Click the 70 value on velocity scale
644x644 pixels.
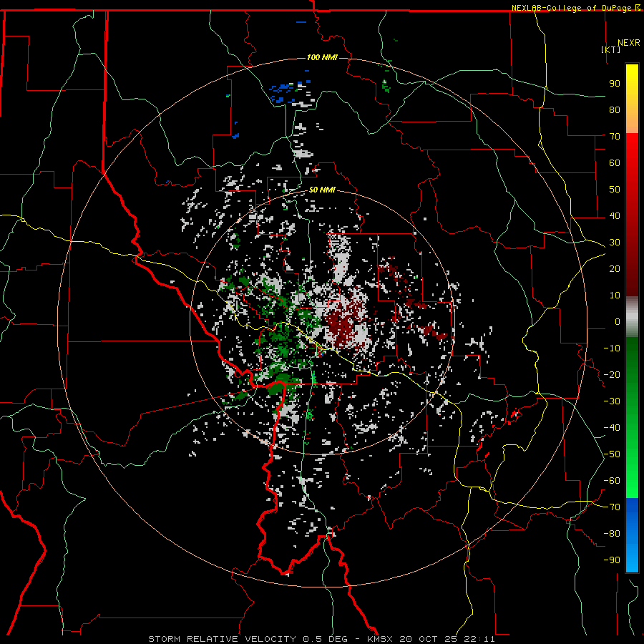coord(615,137)
